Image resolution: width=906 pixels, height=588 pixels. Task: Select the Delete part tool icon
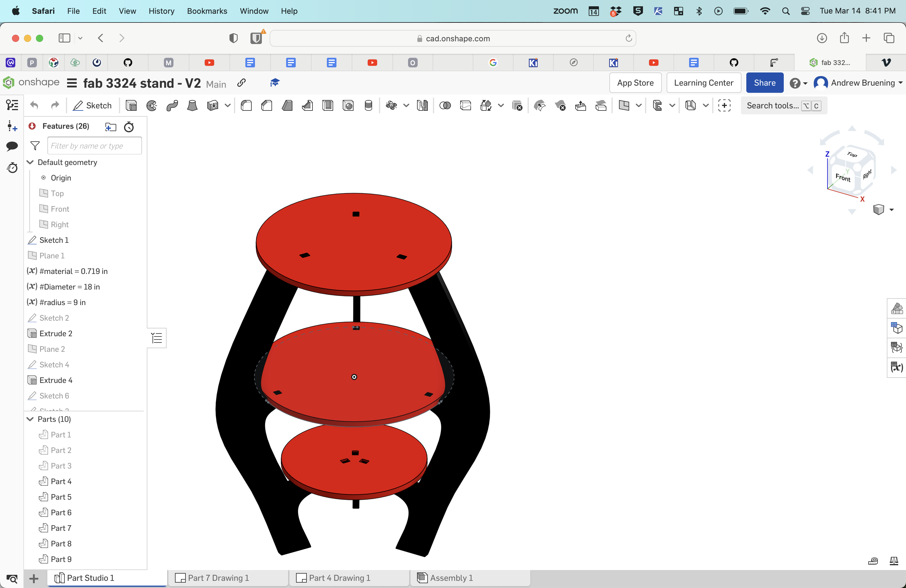pyautogui.click(x=517, y=105)
